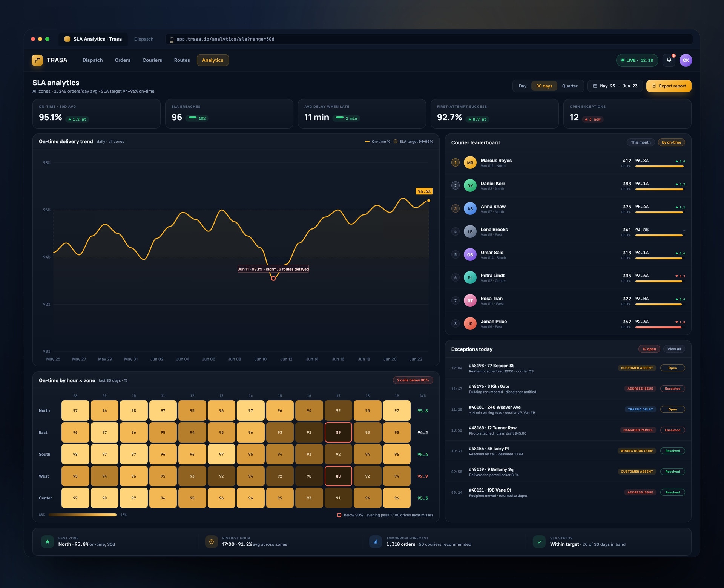Screen dimensions: 724x588
Task: Select the Routes nav item
Action: click(x=182, y=60)
